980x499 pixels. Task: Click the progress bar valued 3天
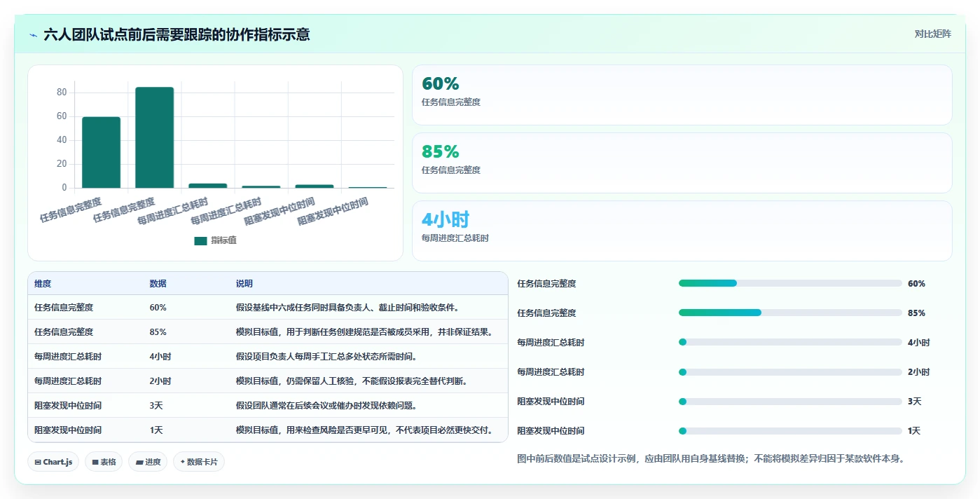tap(790, 401)
